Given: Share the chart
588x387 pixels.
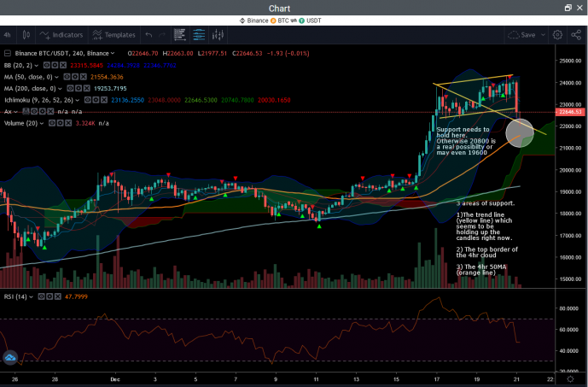Looking at the screenshot, I should pyautogui.click(x=575, y=35).
